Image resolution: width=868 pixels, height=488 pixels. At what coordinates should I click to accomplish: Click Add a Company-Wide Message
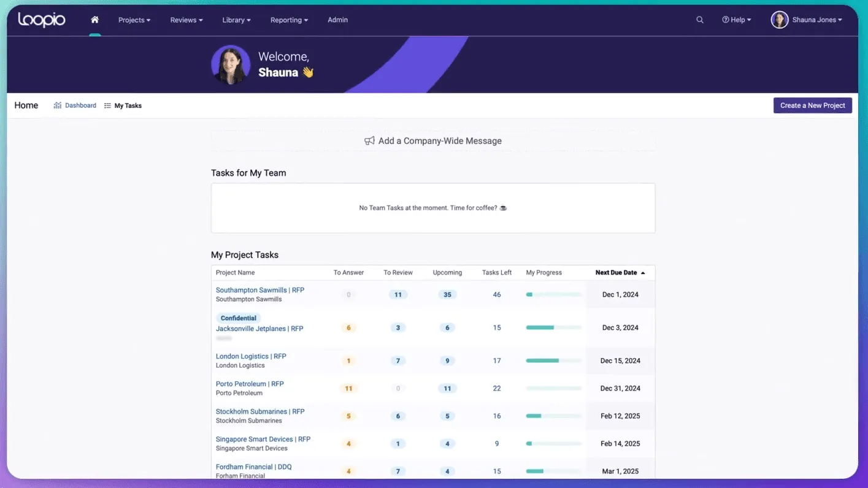433,141
